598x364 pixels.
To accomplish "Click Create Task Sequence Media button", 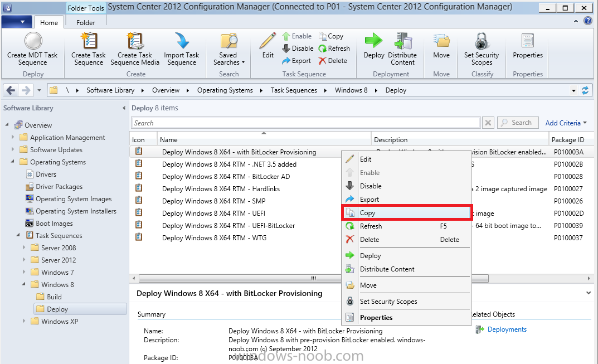I will (x=135, y=49).
